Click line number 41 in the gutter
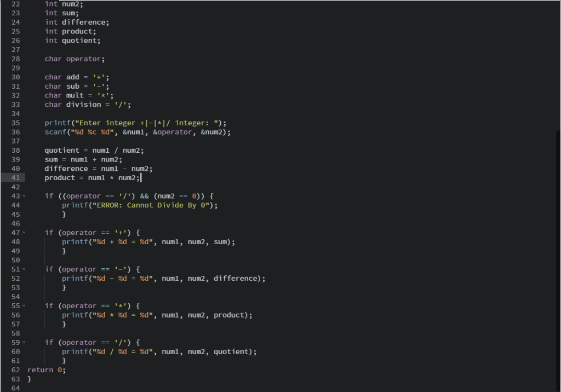 (15, 178)
